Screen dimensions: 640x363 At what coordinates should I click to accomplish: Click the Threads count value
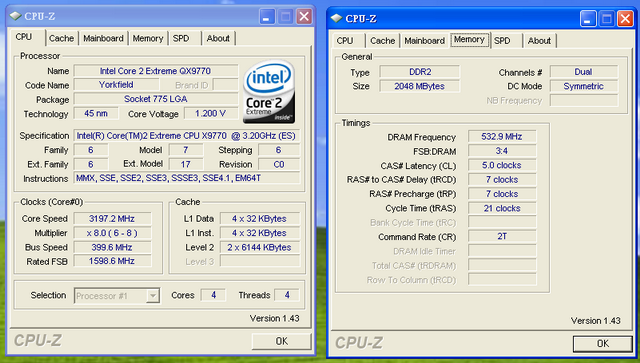287,295
